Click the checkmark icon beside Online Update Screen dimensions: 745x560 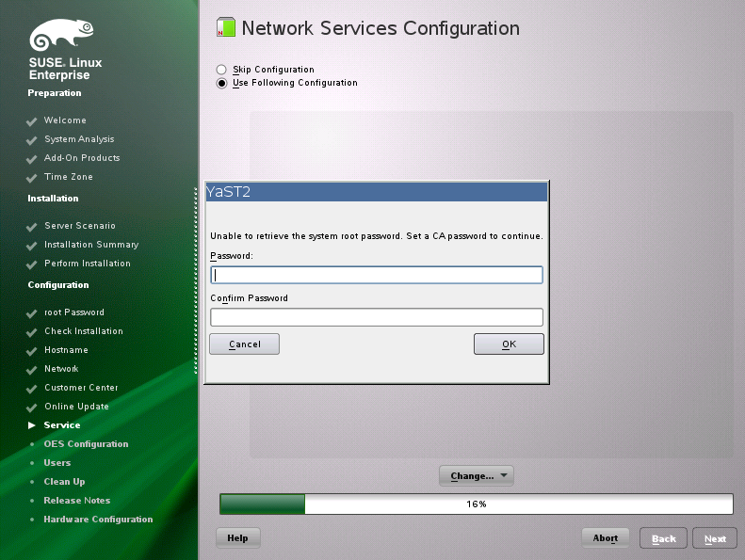[31, 408]
